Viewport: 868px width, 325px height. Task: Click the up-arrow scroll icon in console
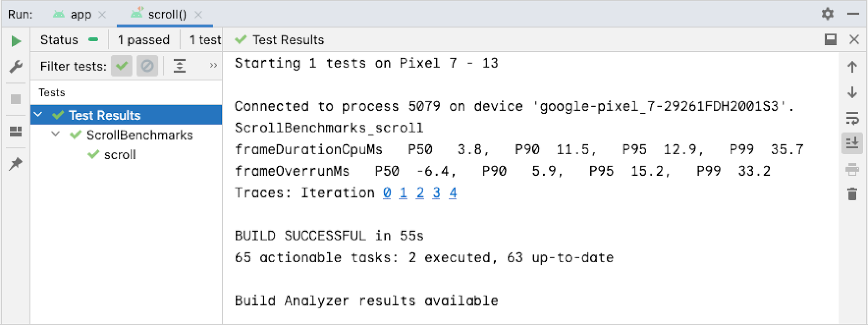click(x=852, y=67)
